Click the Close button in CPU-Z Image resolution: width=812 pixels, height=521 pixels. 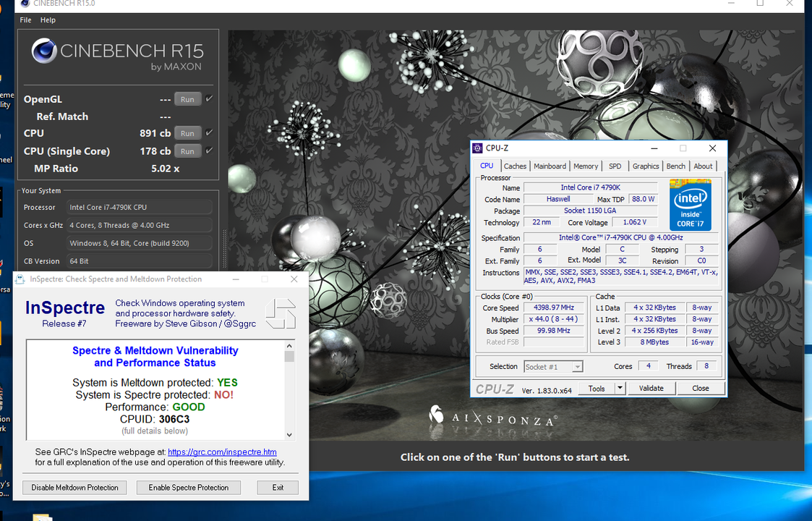(700, 388)
